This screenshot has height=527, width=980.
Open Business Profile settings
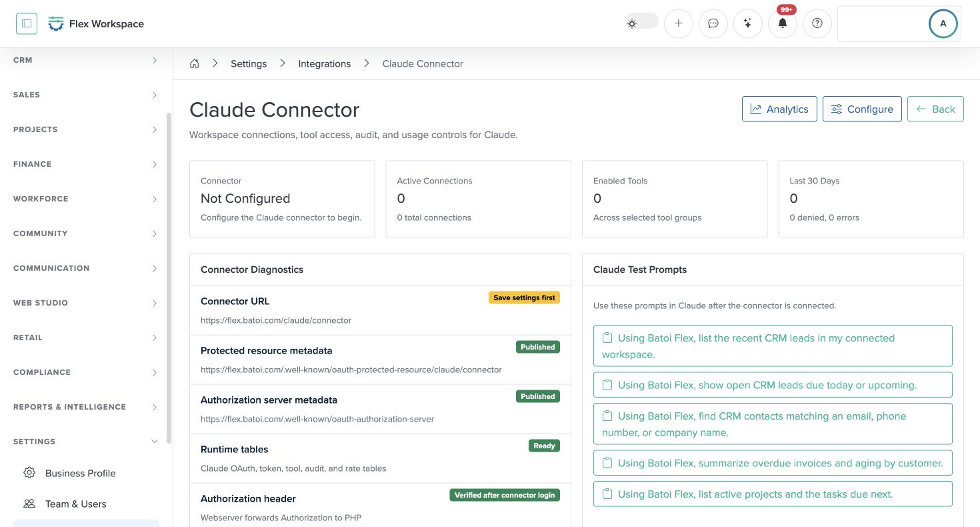[x=86, y=473]
